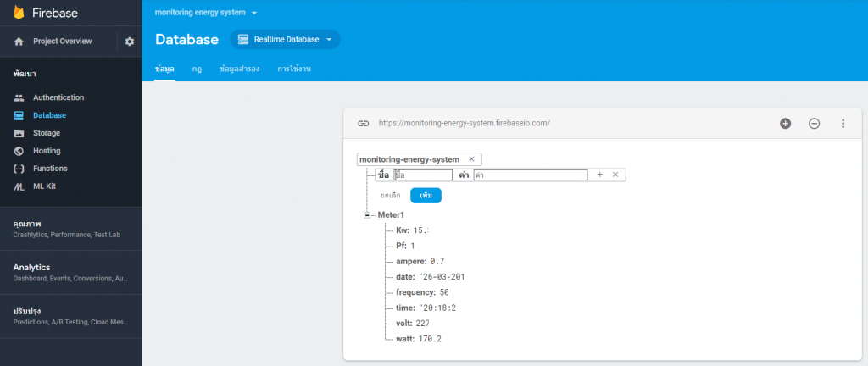This screenshot has height=366, width=868.
Task: Open project settings gear icon
Action: (129, 42)
